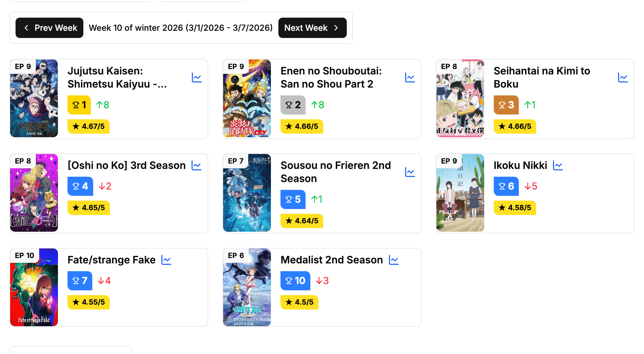Select the gold rank 1 badge
The width and height of the screenshot is (644, 354).
pos(79,105)
